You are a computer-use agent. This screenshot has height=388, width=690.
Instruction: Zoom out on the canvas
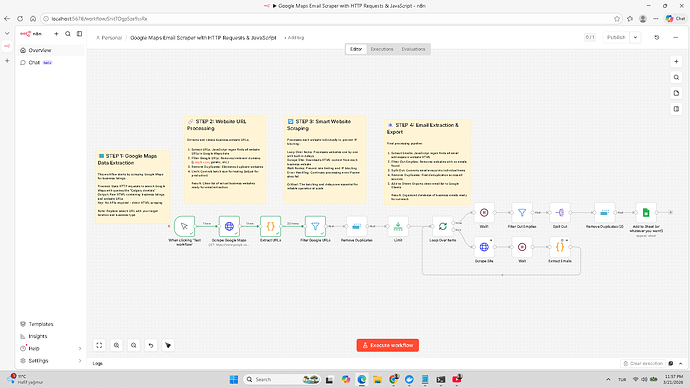[x=134, y=345]
